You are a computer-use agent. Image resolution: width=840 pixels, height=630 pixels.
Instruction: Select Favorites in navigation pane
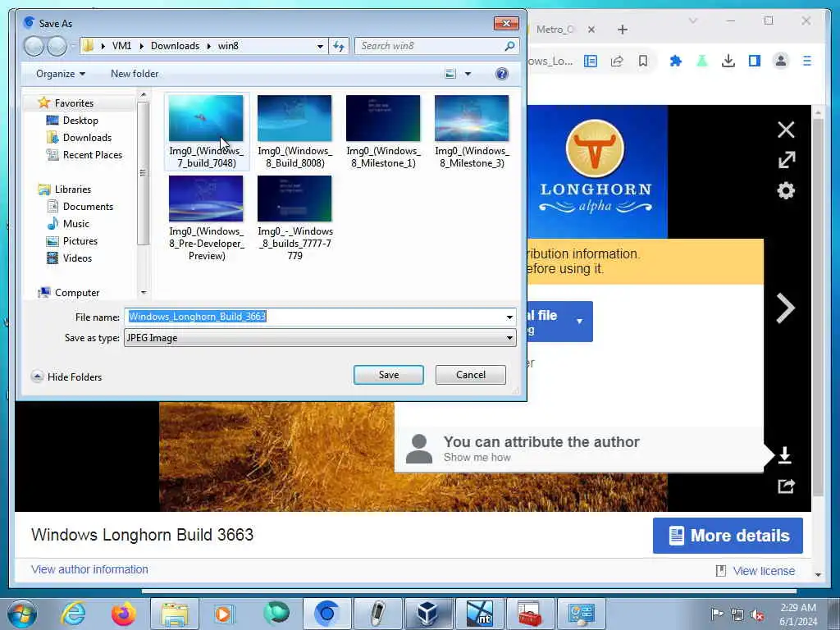[x=74, y=103]
